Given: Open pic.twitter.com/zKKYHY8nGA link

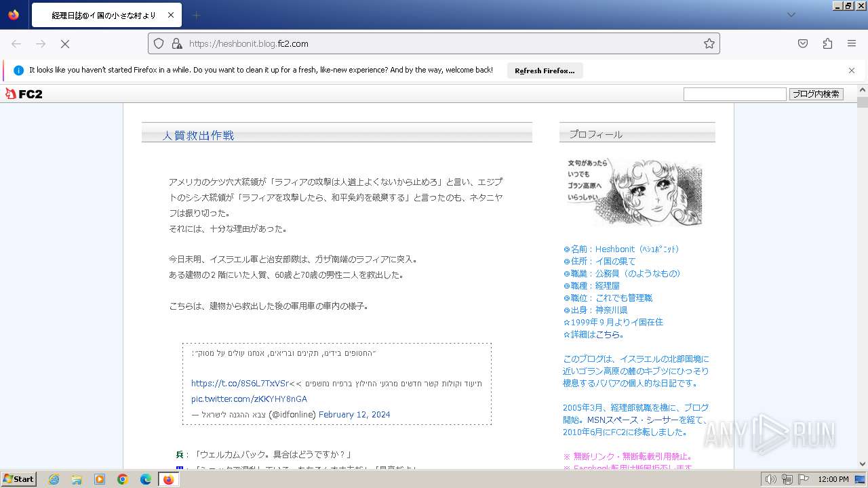Looking at the screenshot, I should tap(249, 399).
